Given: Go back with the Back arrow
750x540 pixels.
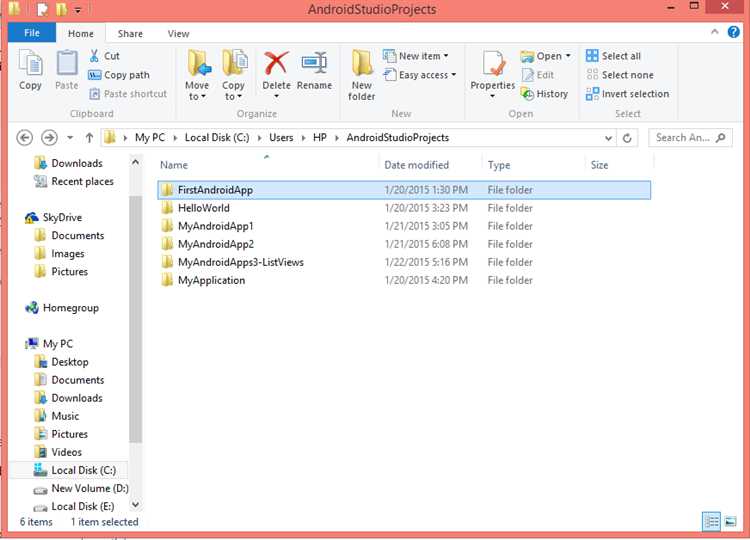Looking at the screenshot, I should pos(24,138).
